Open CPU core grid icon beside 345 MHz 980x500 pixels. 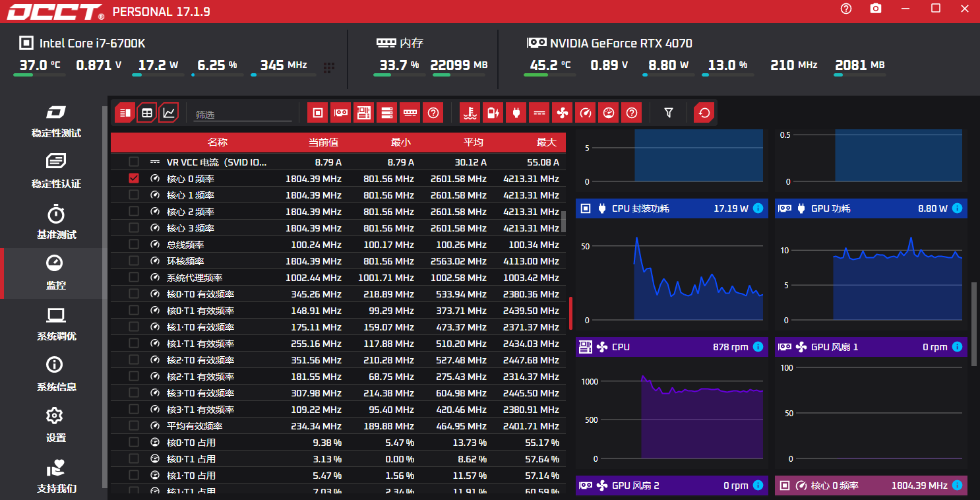(x=329, y=67)
